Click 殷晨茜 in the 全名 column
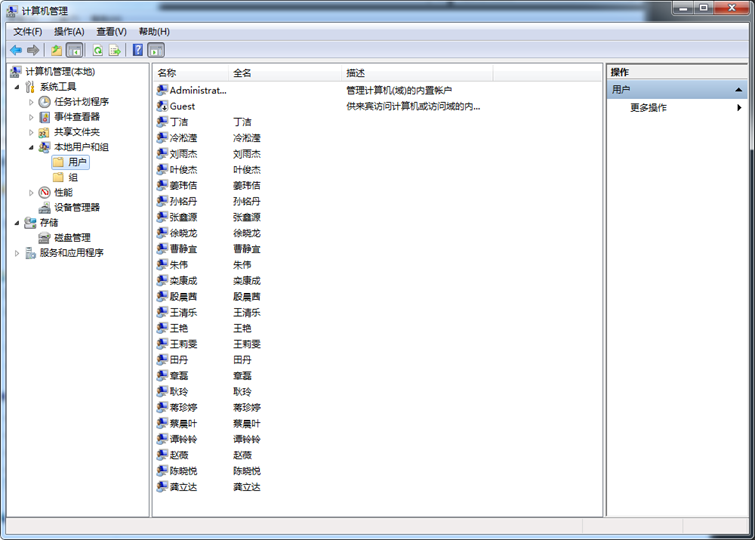The height and width of the screenshot is (540, 755). pos(247,296)
